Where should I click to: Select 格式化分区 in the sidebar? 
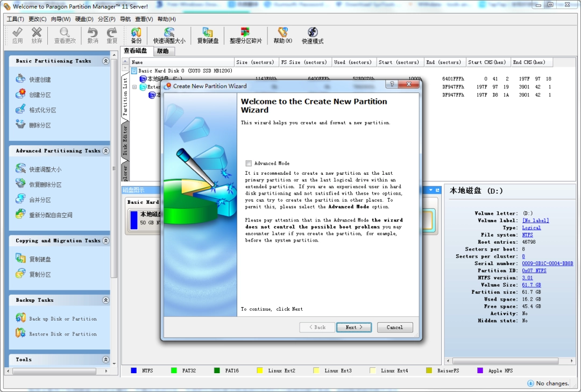tap(42, 110)
